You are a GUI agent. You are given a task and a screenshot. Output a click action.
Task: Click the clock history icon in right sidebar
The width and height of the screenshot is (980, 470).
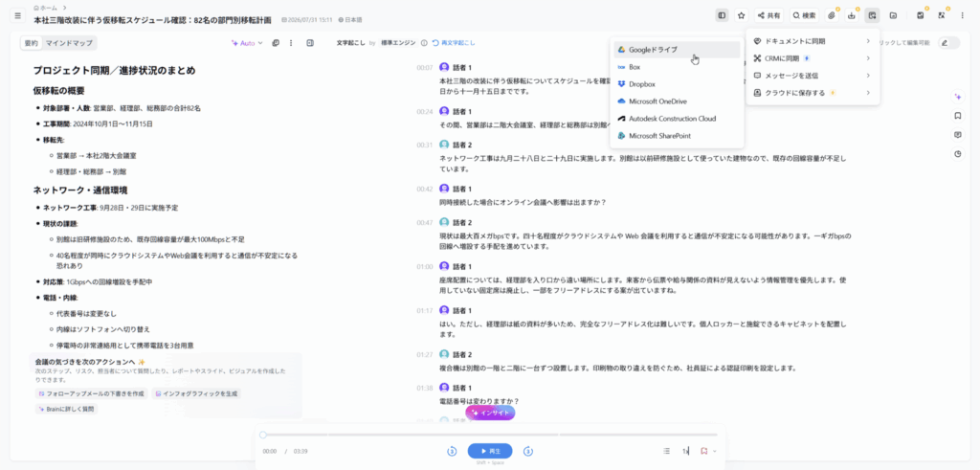957,154
